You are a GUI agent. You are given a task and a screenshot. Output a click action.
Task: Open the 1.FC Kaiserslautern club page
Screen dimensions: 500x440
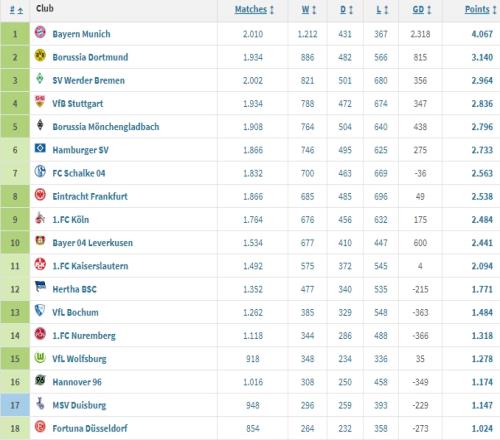90,266
